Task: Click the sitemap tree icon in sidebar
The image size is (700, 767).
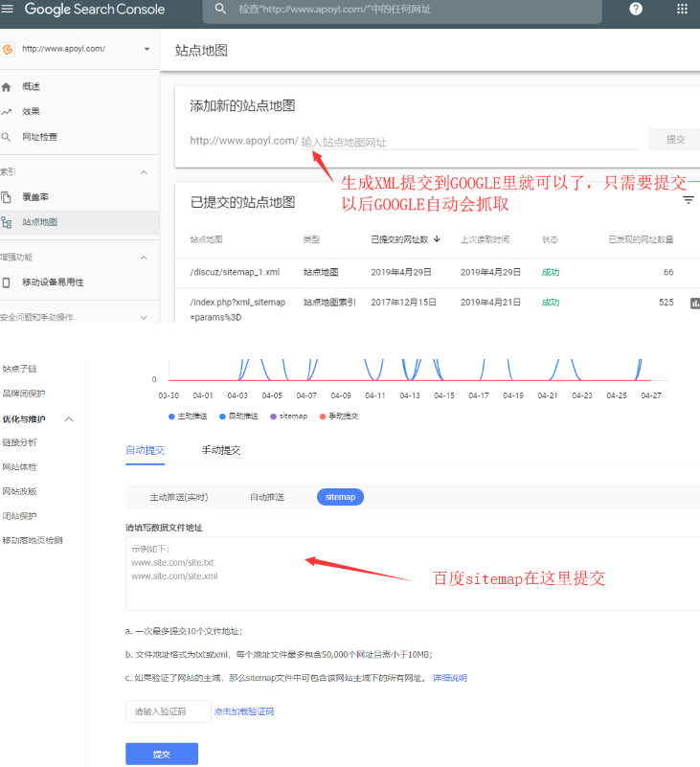Action: (x=6, y=222)
